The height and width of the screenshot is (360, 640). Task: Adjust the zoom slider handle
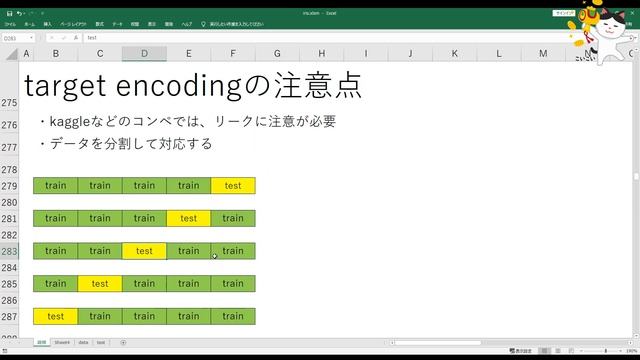[606, 351]
